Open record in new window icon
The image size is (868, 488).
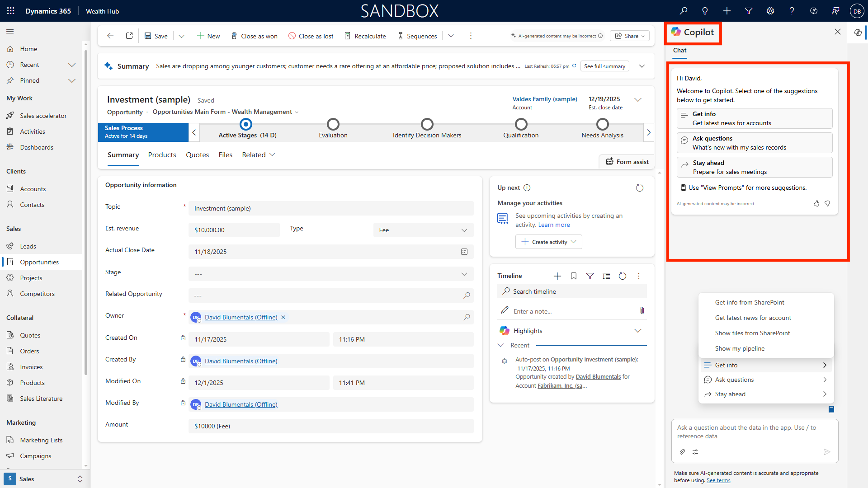(129, 36)
